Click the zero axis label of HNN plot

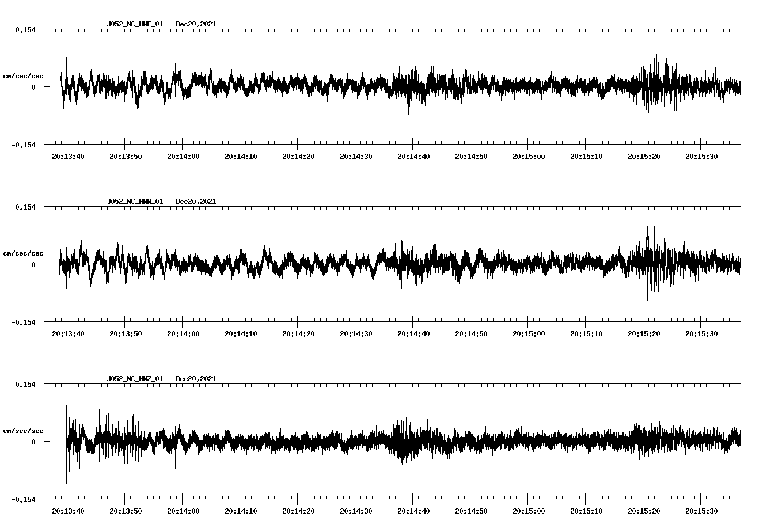(33, 265)
